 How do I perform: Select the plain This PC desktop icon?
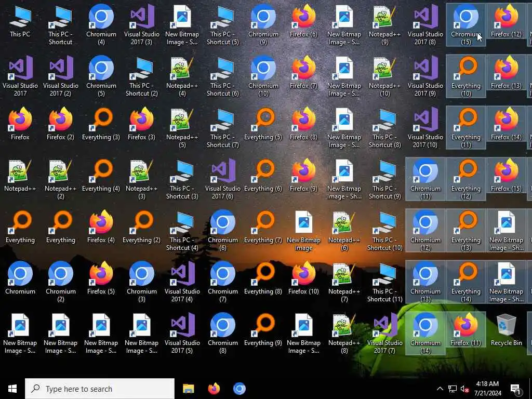click(x=20, y=21)
